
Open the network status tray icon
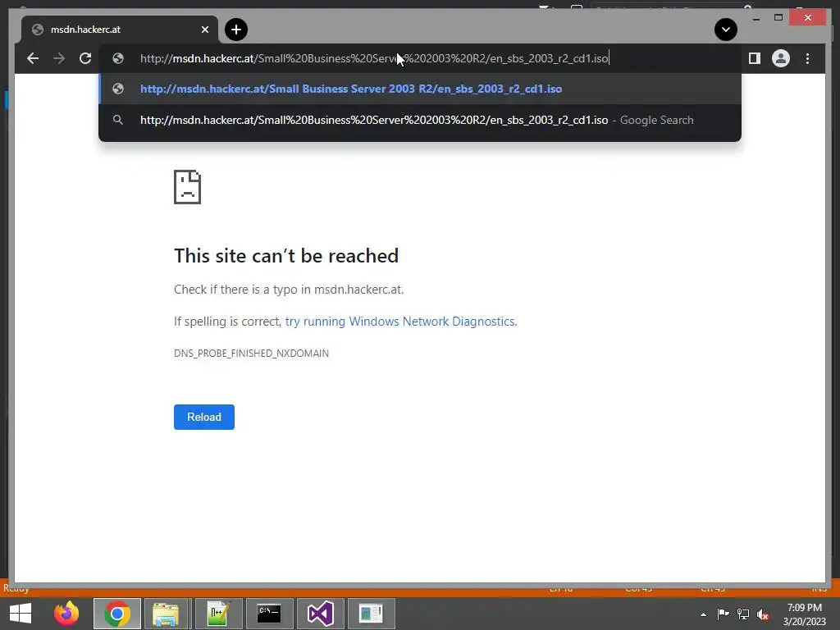[743, 614]
